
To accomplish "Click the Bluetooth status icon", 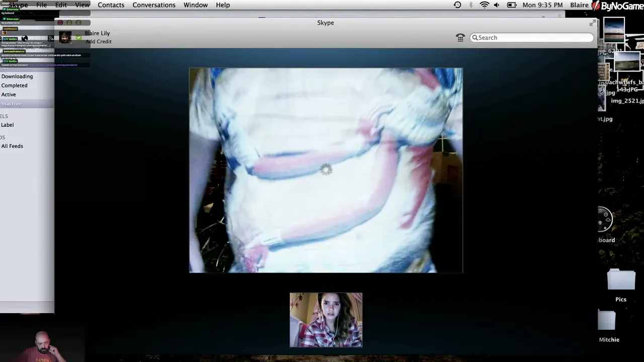I will click(x=471, y=5).
